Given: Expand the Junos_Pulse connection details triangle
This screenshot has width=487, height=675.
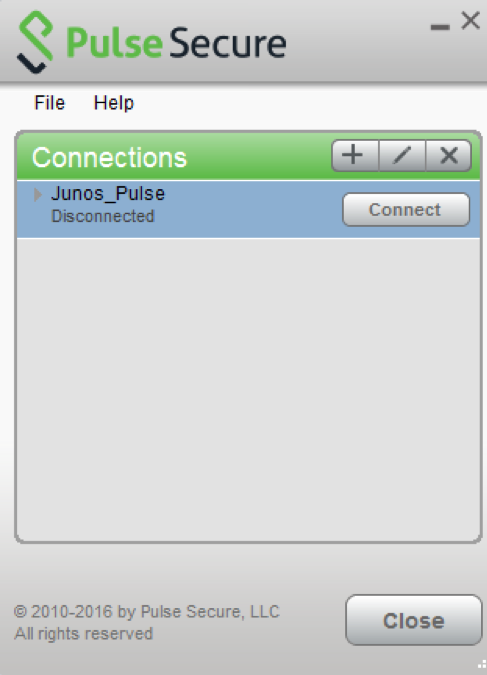Looking at the screenshot, I should pyautogui.click(x=38, y=195).
